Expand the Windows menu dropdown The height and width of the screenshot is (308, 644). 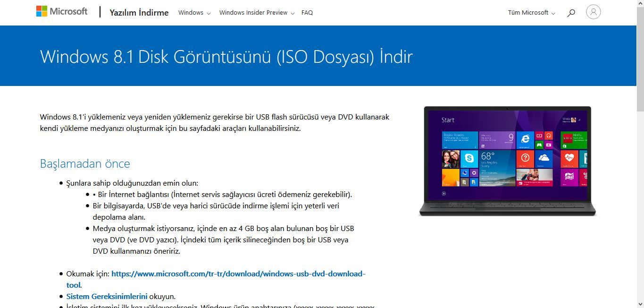pos(194,13)
